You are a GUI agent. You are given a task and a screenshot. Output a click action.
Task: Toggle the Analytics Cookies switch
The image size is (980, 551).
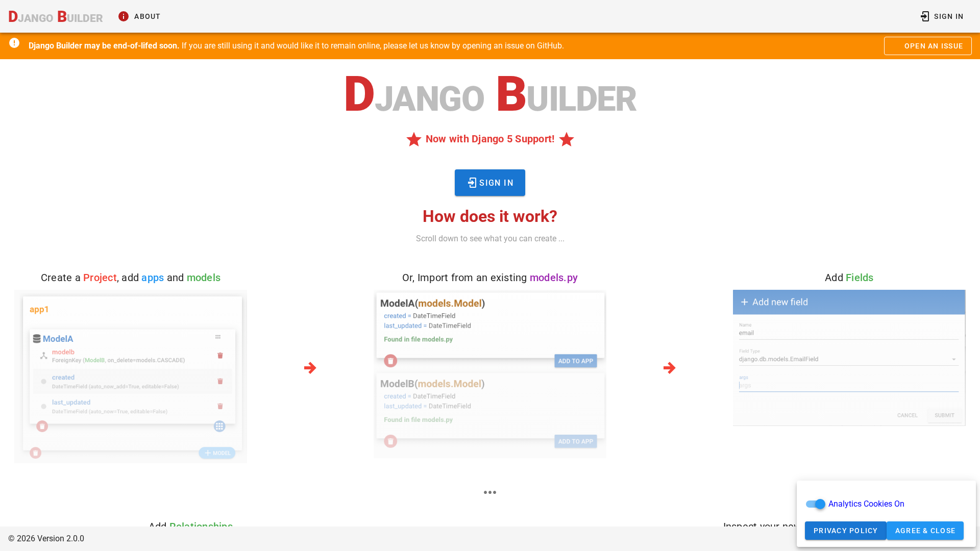816,504
